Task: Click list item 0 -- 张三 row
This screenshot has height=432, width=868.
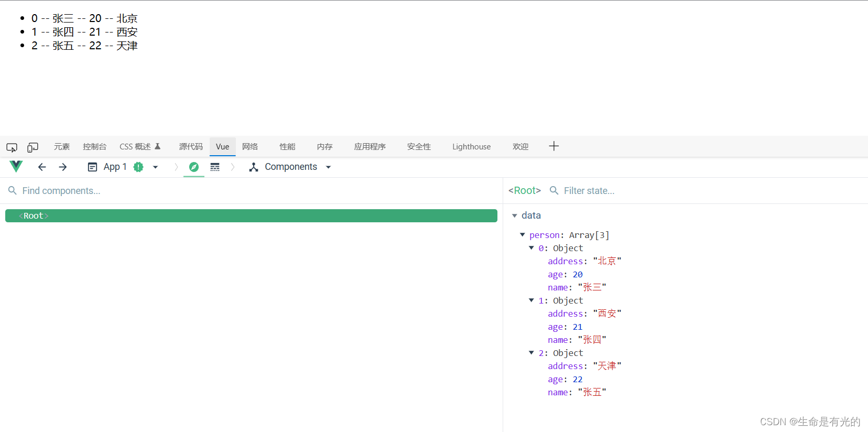Action: 84,18
